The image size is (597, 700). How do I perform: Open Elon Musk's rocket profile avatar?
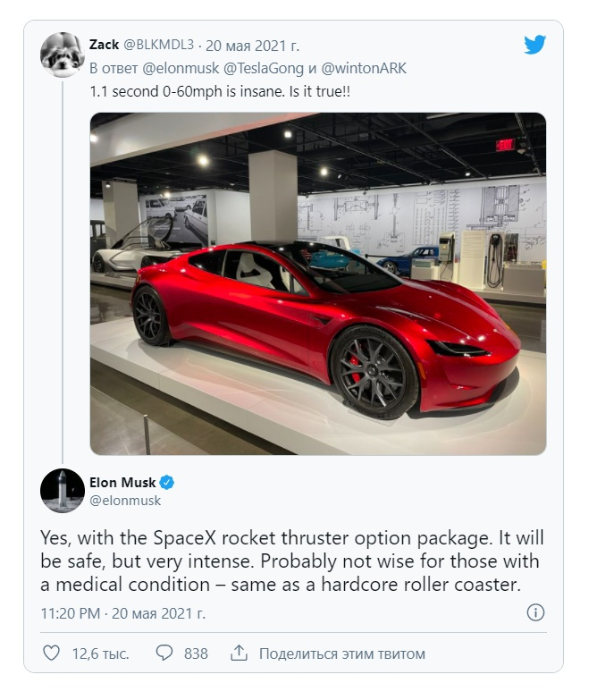pyautogui.click(x=63, y=491)
